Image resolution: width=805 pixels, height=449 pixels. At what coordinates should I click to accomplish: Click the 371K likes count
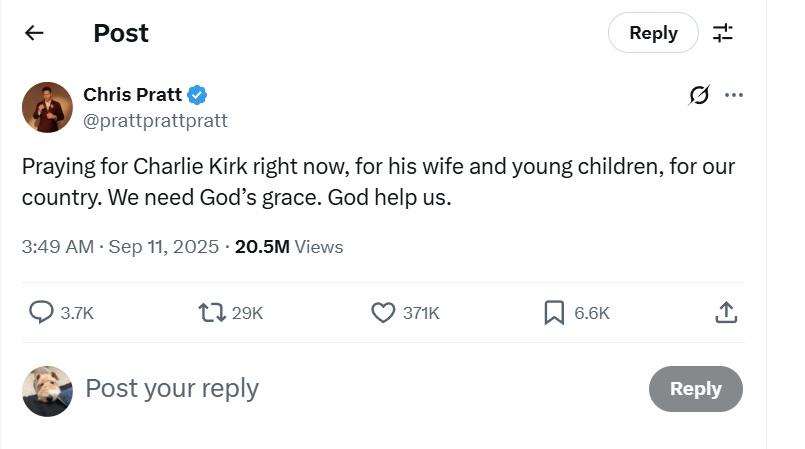420,313
